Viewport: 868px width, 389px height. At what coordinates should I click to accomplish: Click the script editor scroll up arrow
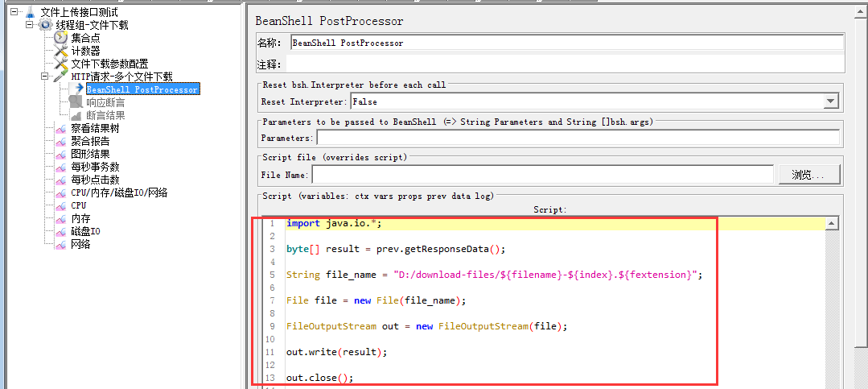pyautogui.click(x=832, y=224)
